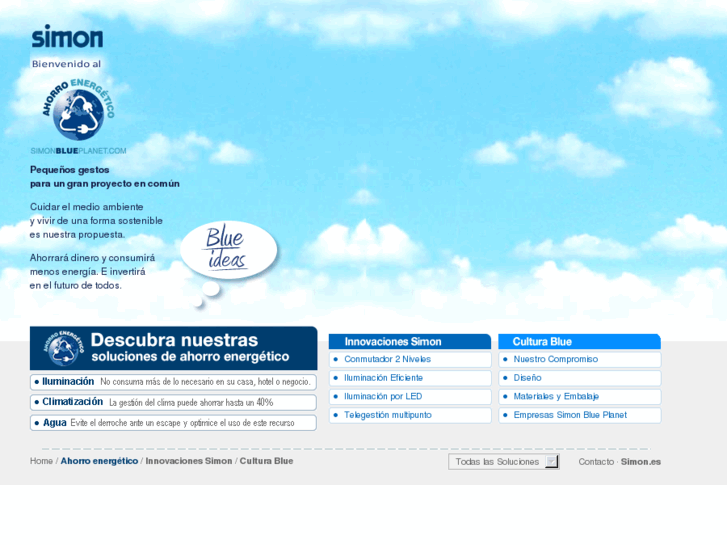Click the Descubra nuestras soluciones banner heading

coord(190,348)
